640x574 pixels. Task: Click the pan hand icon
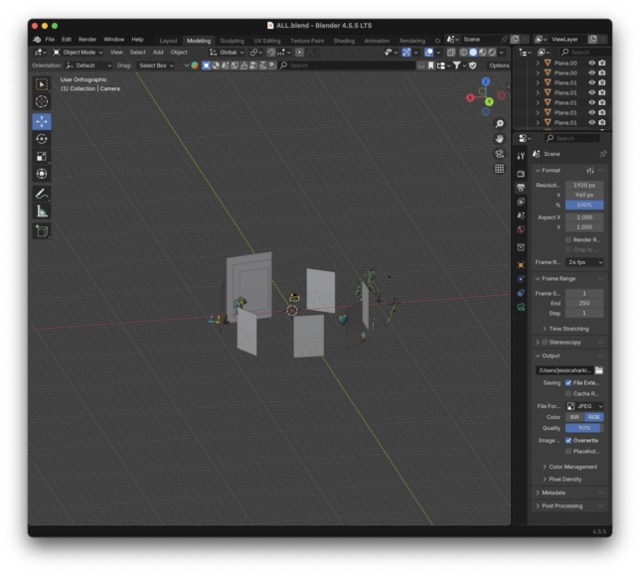click(499, 139)
